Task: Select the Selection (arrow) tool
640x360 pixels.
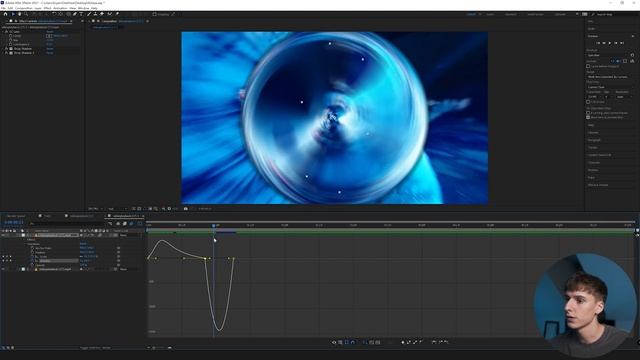Action: pyautogui.click(x=13, y=14)
